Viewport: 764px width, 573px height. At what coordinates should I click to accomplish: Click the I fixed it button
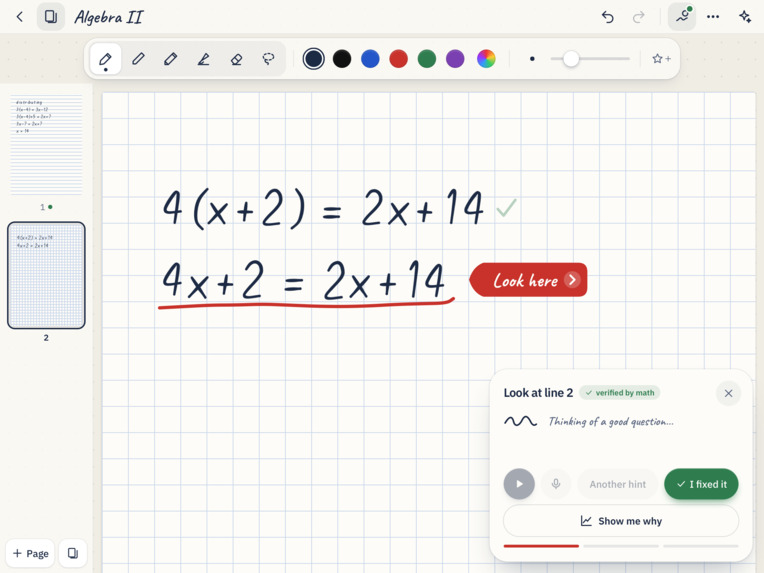pos(701,484)
